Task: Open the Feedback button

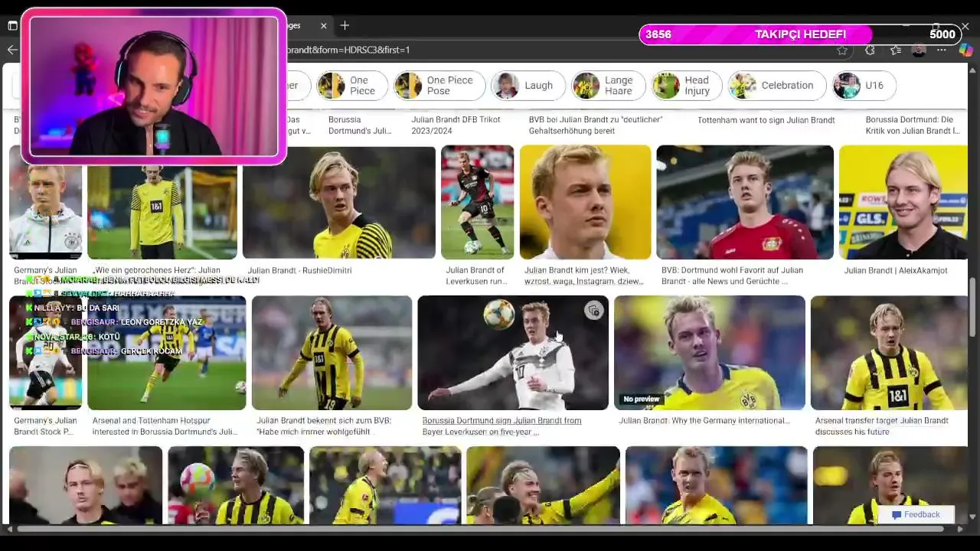Action: coord(916,514)
